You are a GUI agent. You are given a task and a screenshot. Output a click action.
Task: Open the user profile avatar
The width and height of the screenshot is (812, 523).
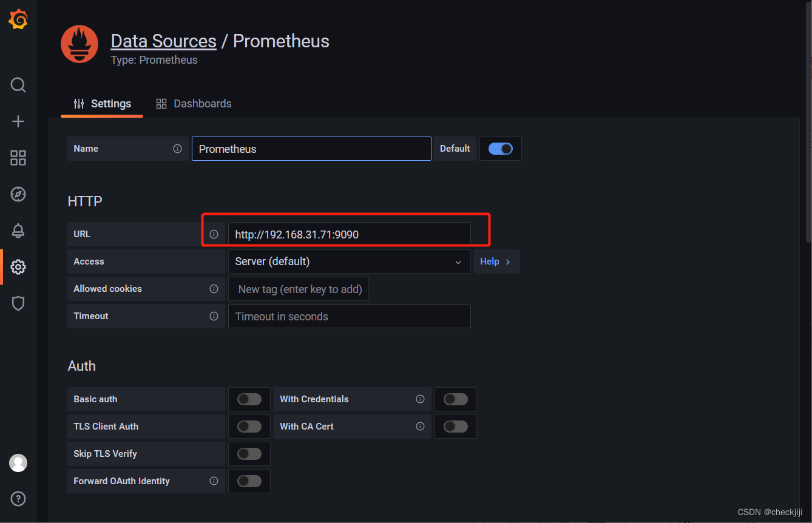(x=18, y=463)
